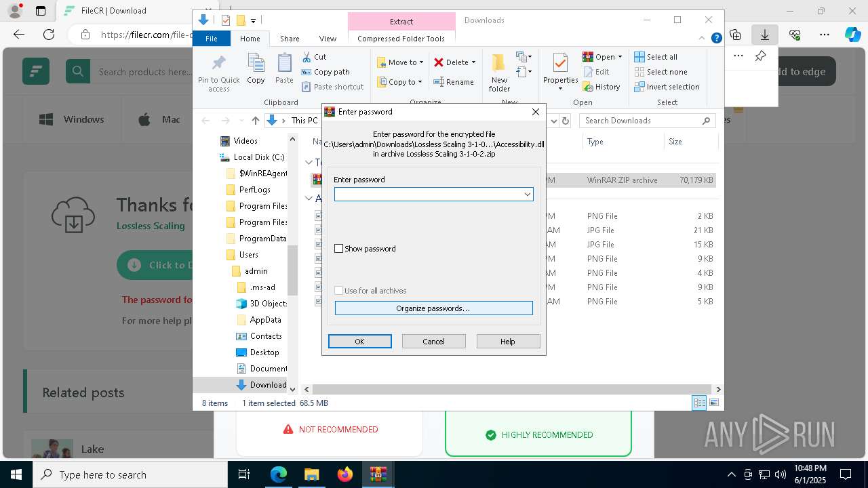Click Help in password dialog
Viewport: 868px width, 488px height.
click(508, 342)
